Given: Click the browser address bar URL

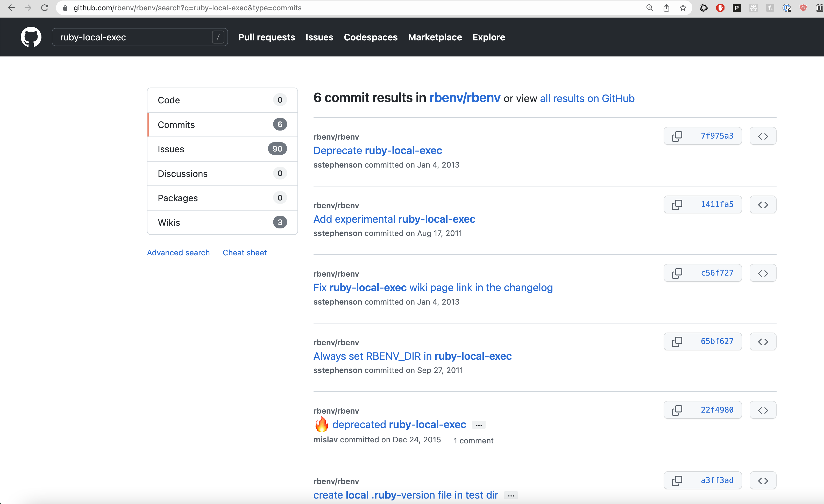Looking at the screenshot, I should [x=187, y=8].
